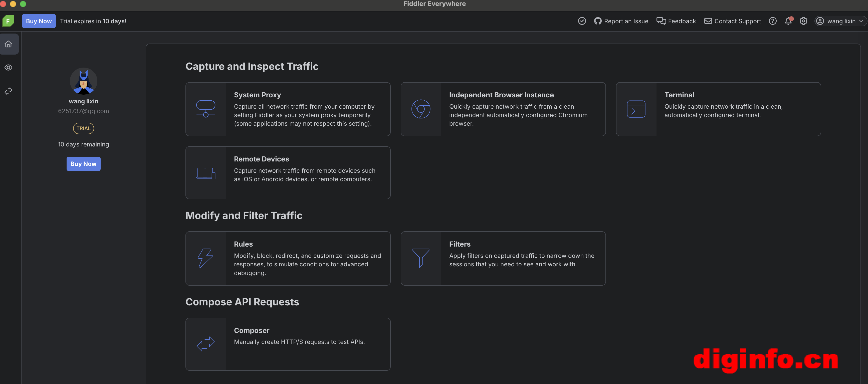
Task: Click 'Trial expires in 10 days!' text
Action: (x=93, y=21)
